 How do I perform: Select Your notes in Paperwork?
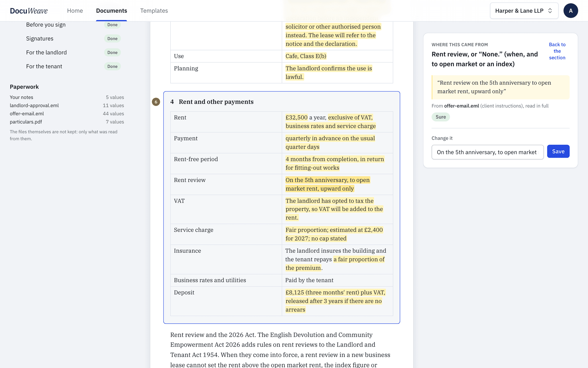coord(67,97)
